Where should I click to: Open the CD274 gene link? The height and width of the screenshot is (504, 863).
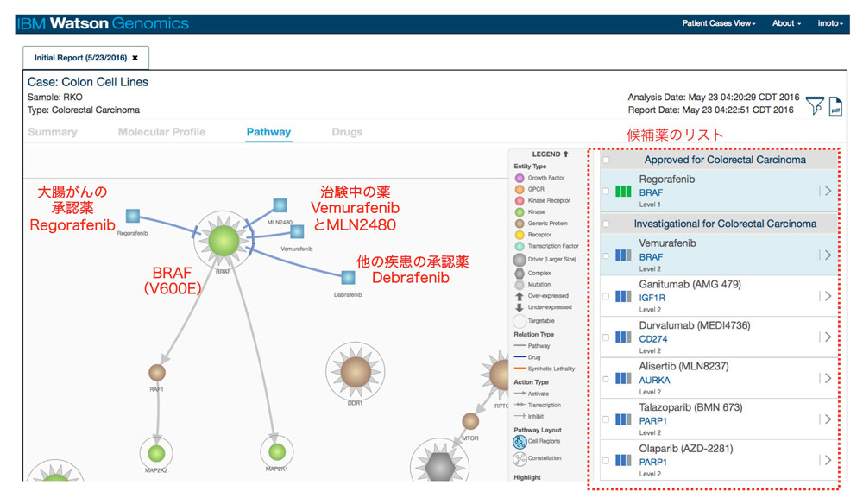pos(652,339)
